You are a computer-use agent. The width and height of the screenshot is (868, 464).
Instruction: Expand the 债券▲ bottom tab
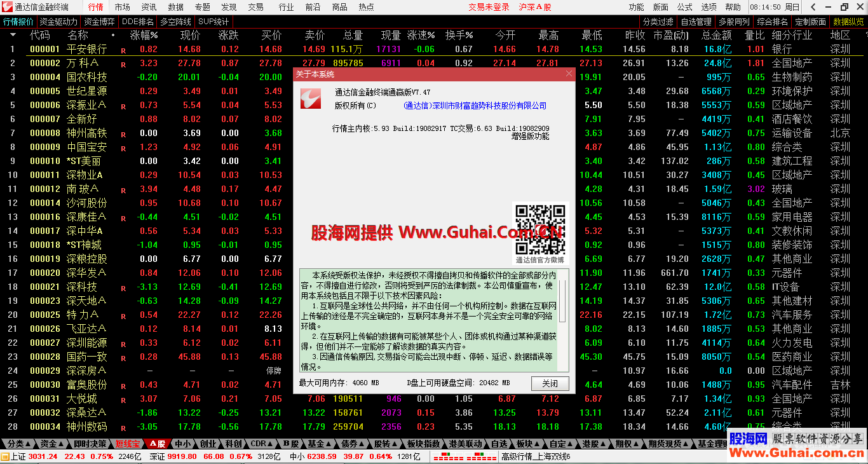pyautogui.click(x=353, y=444)
